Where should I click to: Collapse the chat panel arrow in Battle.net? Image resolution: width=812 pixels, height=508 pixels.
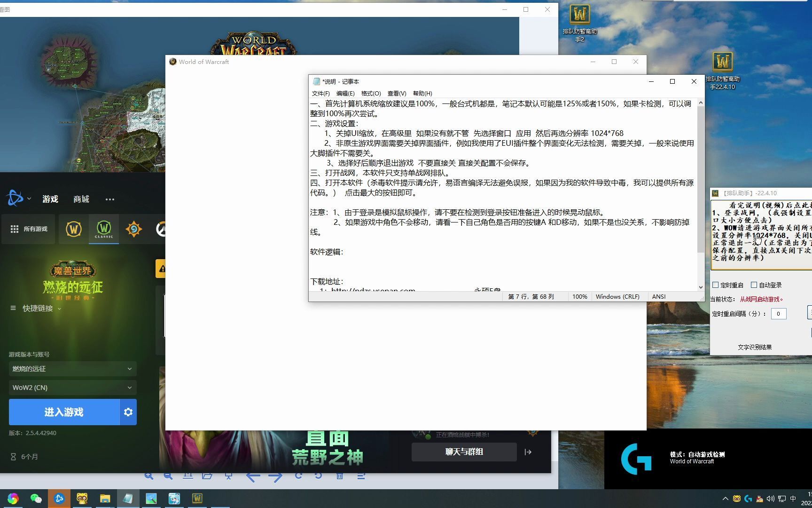(x=528, y=452)
